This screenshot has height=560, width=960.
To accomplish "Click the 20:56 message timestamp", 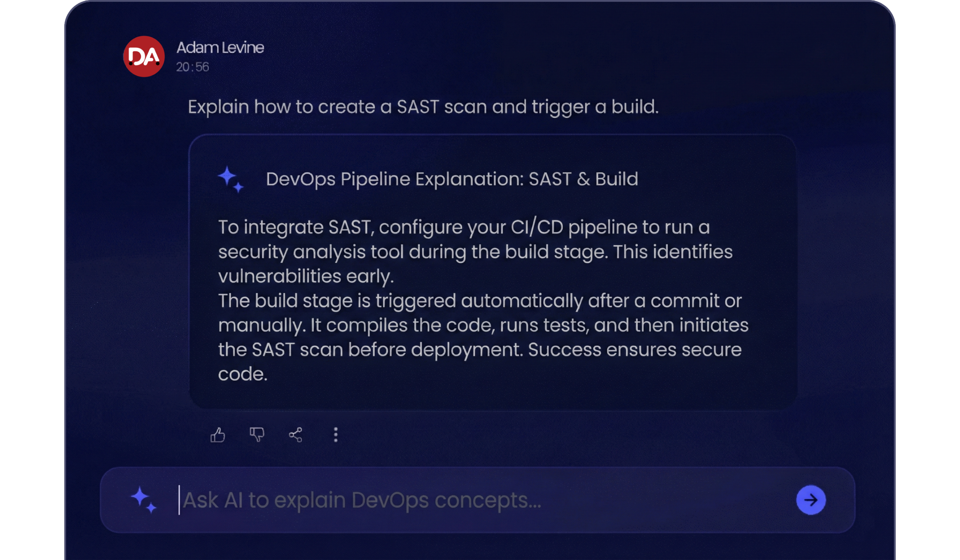I will (x=192, y=67).
